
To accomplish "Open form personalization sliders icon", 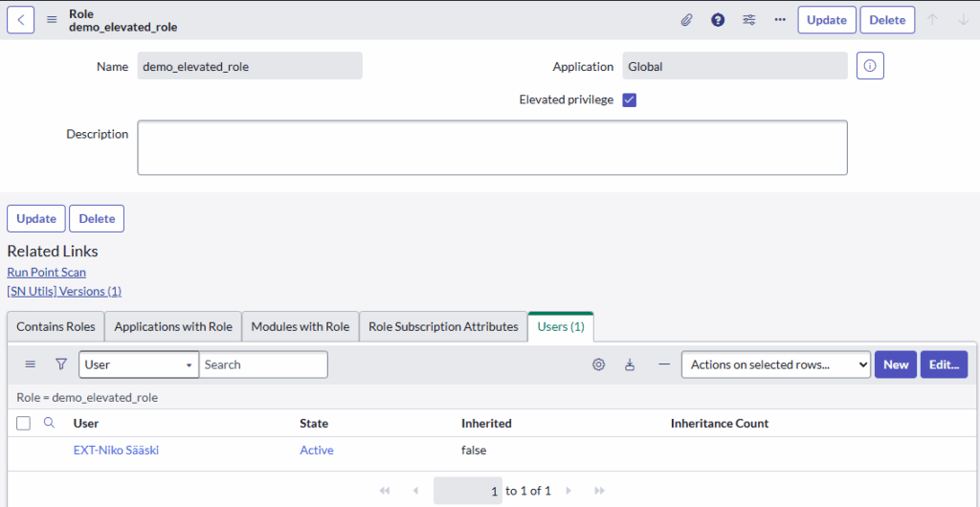I will (x=748, y=20).
